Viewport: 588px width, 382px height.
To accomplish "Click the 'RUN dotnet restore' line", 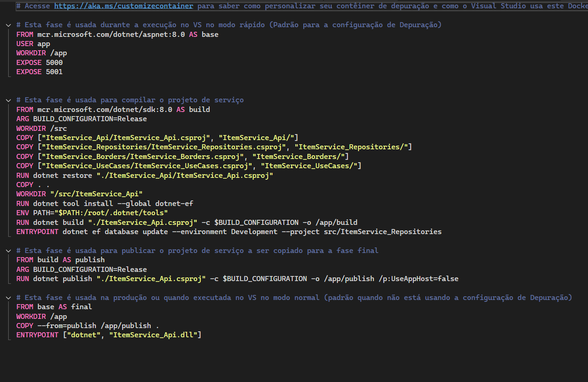I will pyautogui.click(x=145, y=176).
